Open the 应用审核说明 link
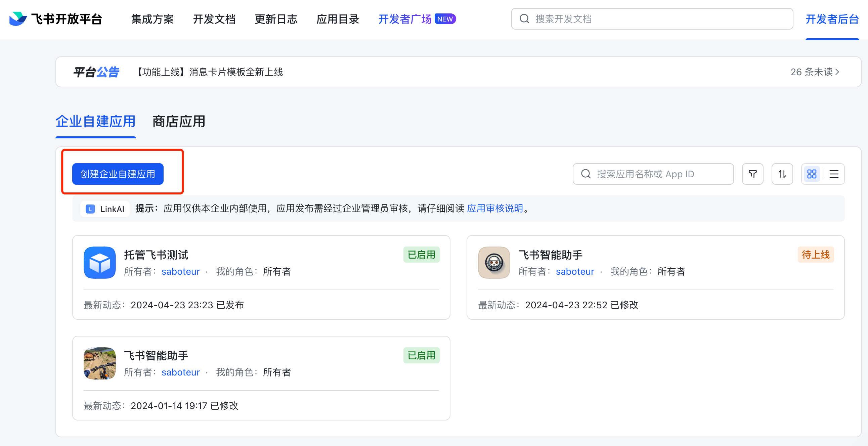 495,209
